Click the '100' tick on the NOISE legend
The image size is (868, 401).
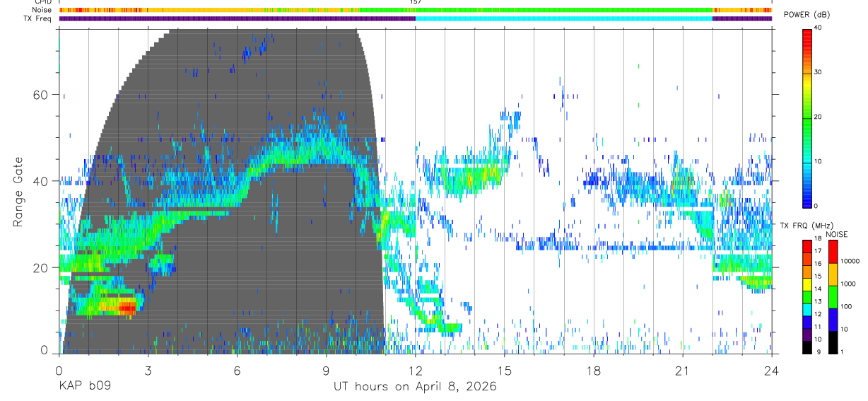[845, 307]
